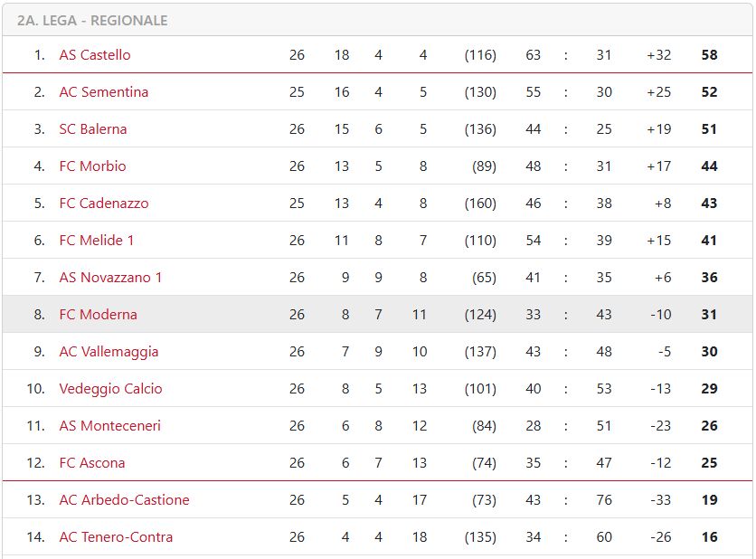Open the FC Cadenazzo team page
756x559 pixels.
point(104,204)
